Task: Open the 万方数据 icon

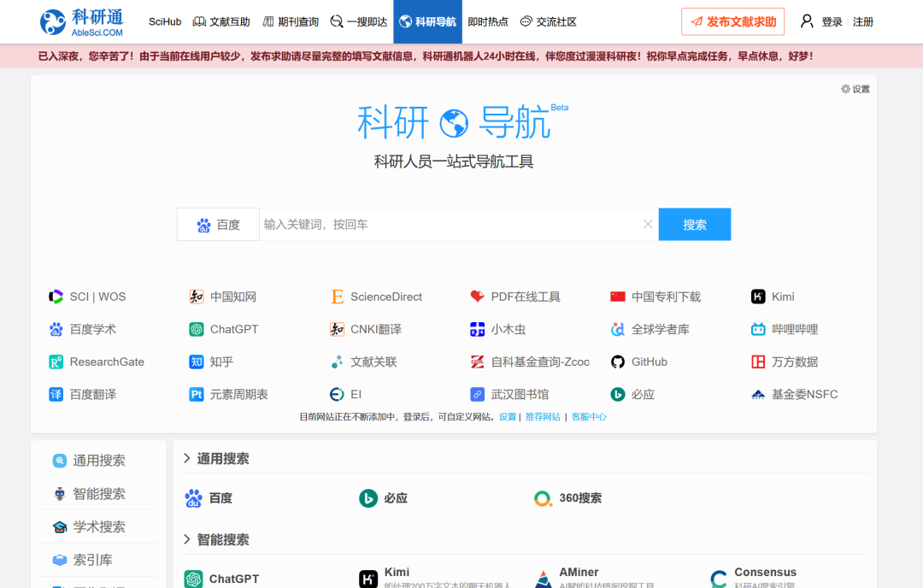Action: click(758, 362)
